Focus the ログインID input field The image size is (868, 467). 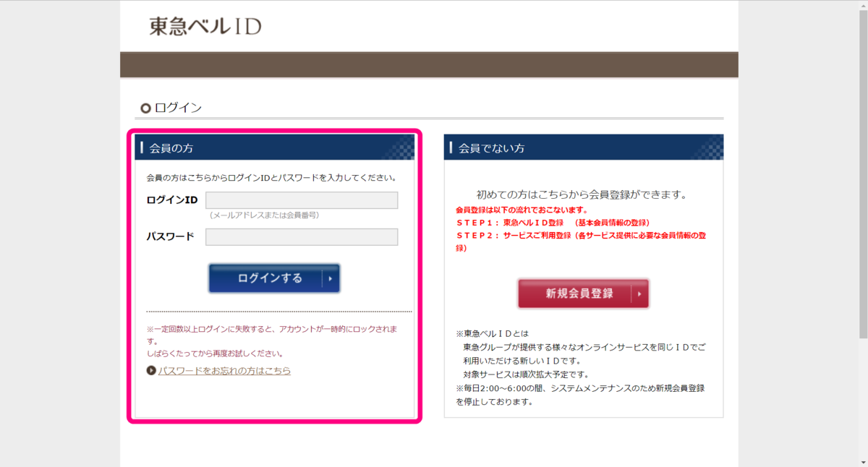click(x=302, y=200)
